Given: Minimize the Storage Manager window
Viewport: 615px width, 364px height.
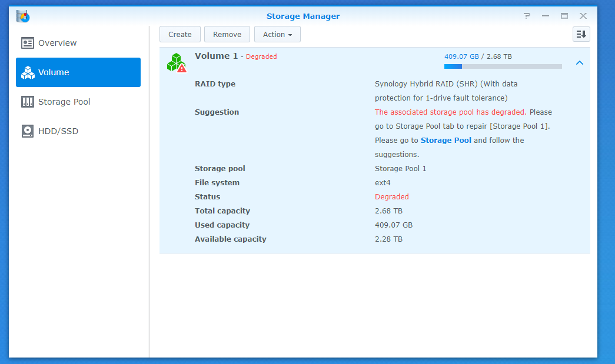Looking at the screenshot, I should tap(546, 16).
